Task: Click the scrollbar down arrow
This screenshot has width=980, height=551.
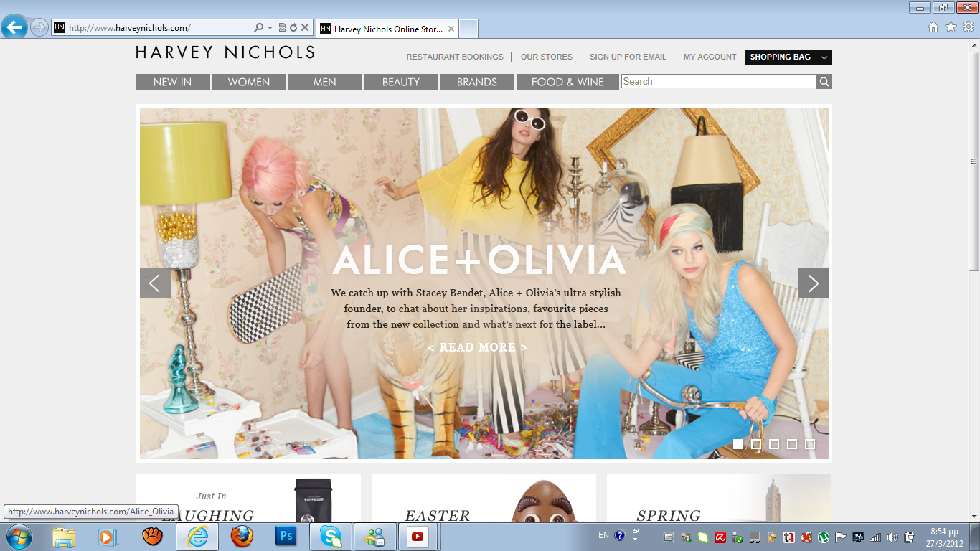Action: click(974, 515)
